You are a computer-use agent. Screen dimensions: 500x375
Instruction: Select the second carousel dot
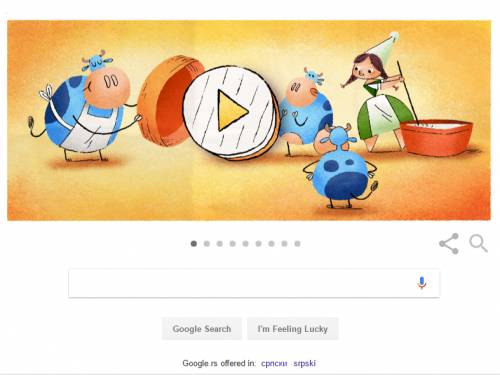(x=207, y=244)
